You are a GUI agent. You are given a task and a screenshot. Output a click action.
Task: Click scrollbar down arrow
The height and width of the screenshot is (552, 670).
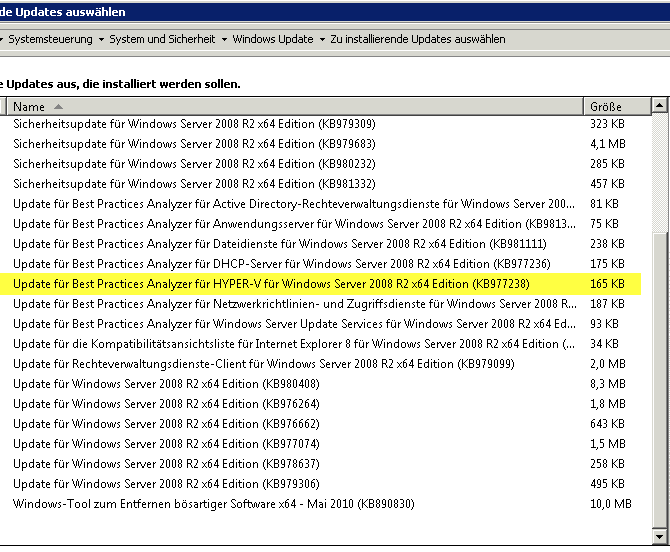(659, 537)
